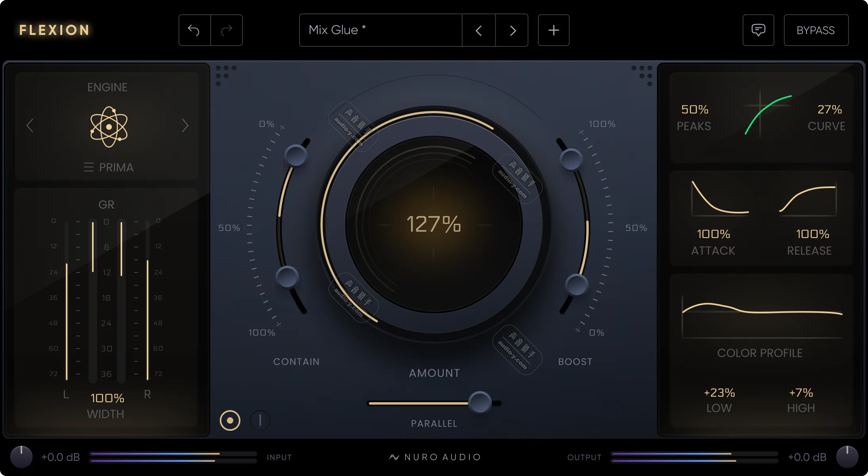Click the plus button to add preset

[x=553, y=30]
